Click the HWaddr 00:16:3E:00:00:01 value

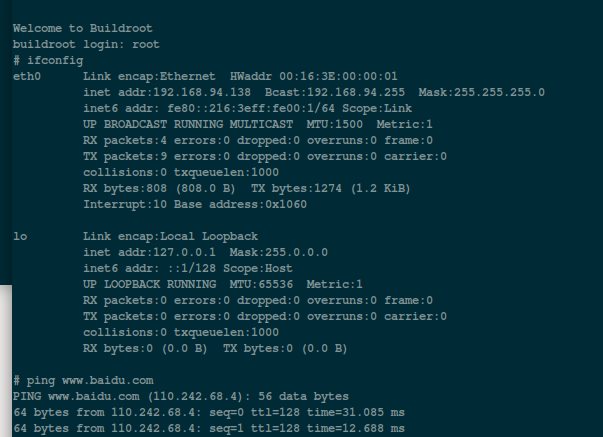click(314, 77)
